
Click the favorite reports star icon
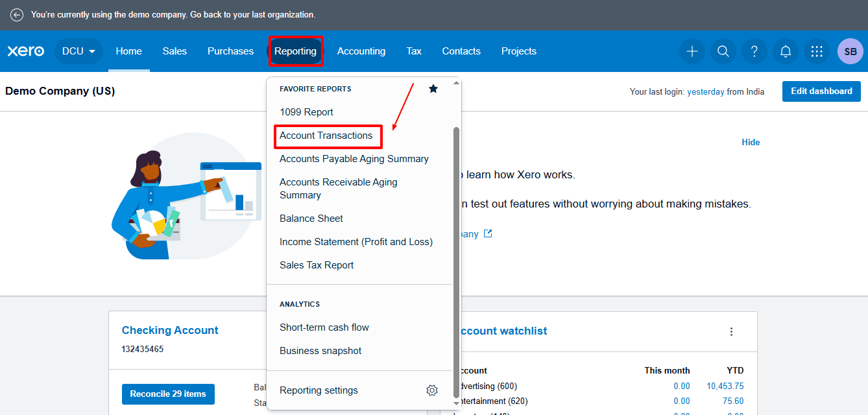[433, 89]
